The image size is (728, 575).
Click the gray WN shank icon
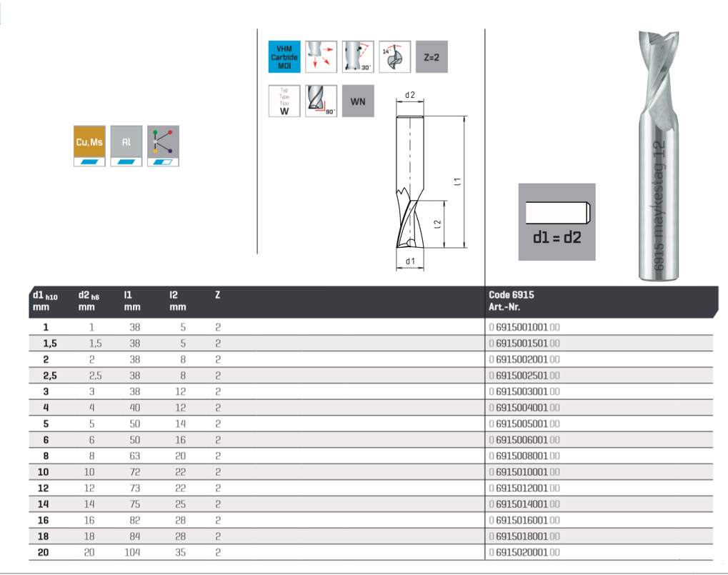pos(358,101)
